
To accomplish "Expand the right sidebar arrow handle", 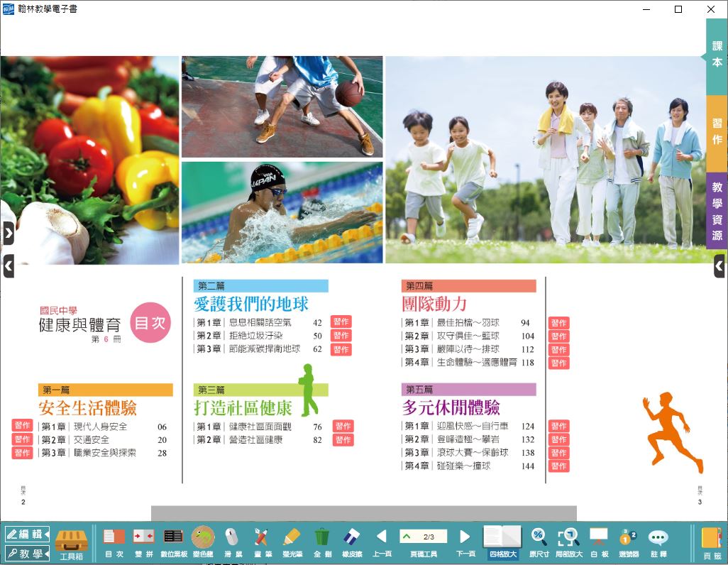I will pos(719,266).
